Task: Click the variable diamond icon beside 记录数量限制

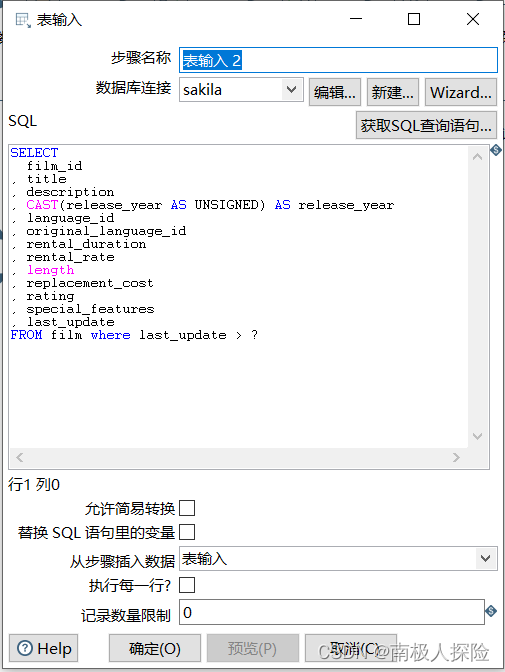Action: click(491, 611)
